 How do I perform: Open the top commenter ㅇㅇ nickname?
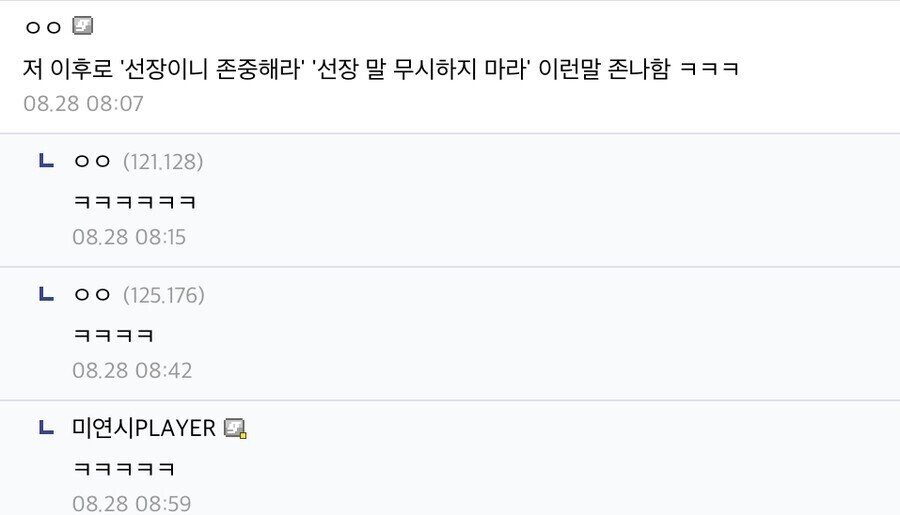42,27
